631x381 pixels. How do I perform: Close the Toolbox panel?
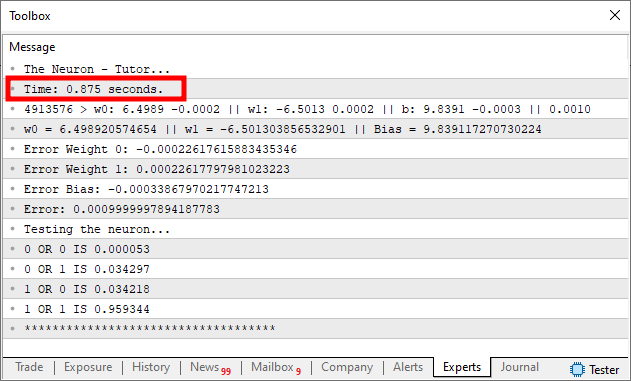[x=615, y=15]
